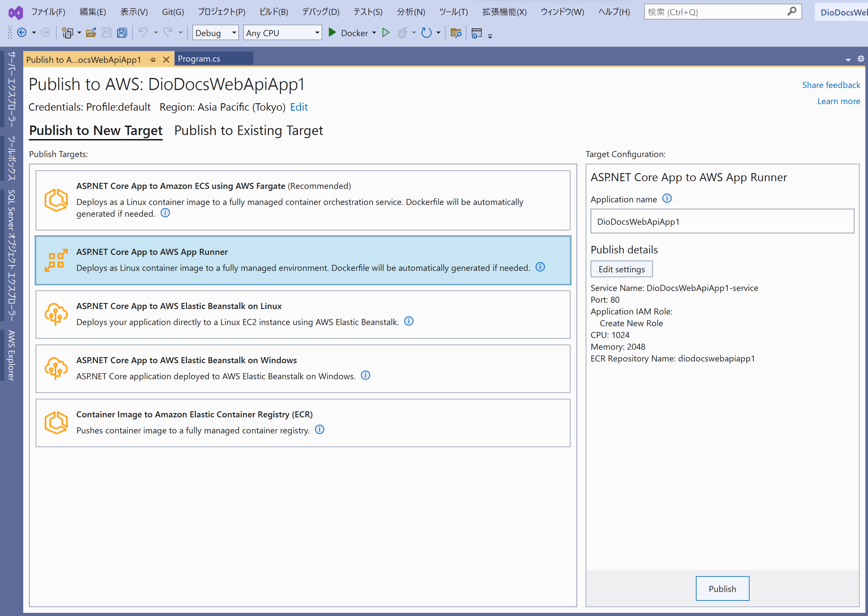Click the Hot Reload flame icon
Viewport: 868px width, 616px height.
403,33
